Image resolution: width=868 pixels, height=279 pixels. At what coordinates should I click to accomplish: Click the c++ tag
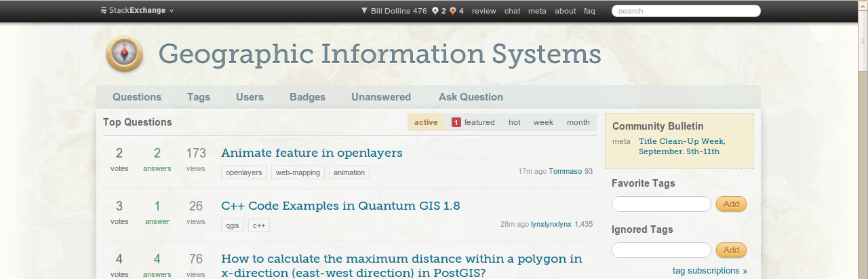259,225
